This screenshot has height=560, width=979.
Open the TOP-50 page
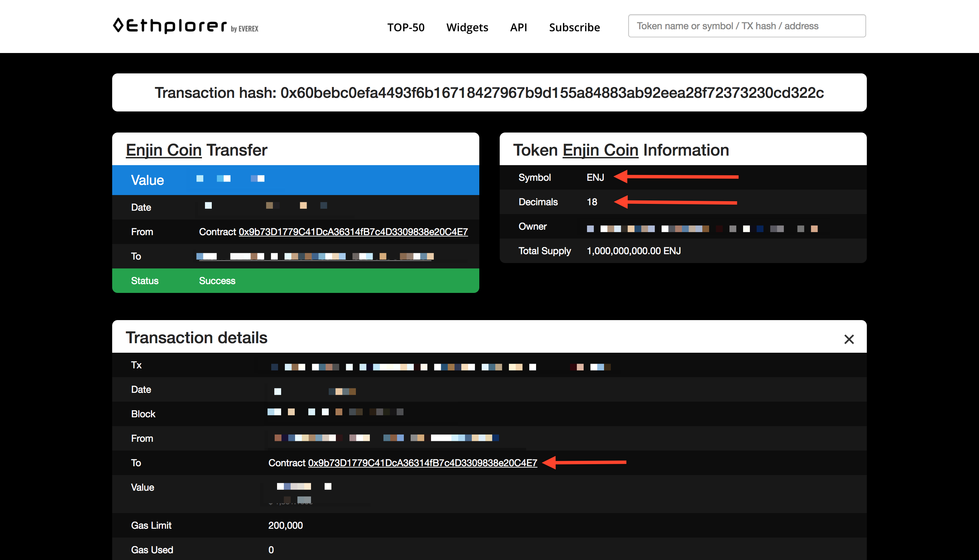click(x=406, y=27)
